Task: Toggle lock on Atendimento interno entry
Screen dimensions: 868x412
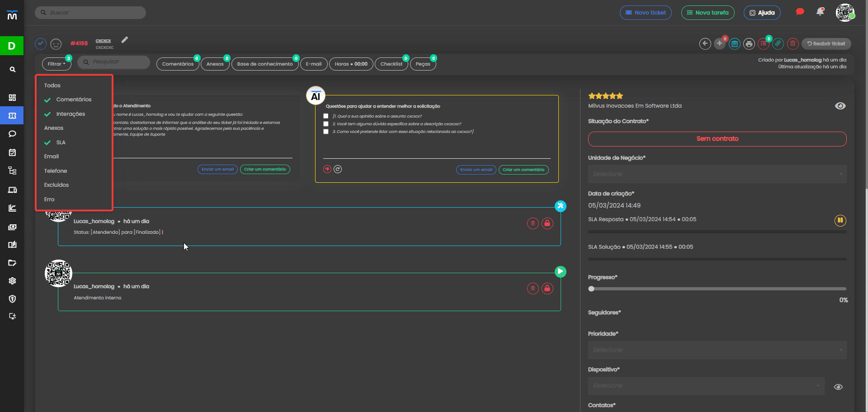Action: [547, 289]
